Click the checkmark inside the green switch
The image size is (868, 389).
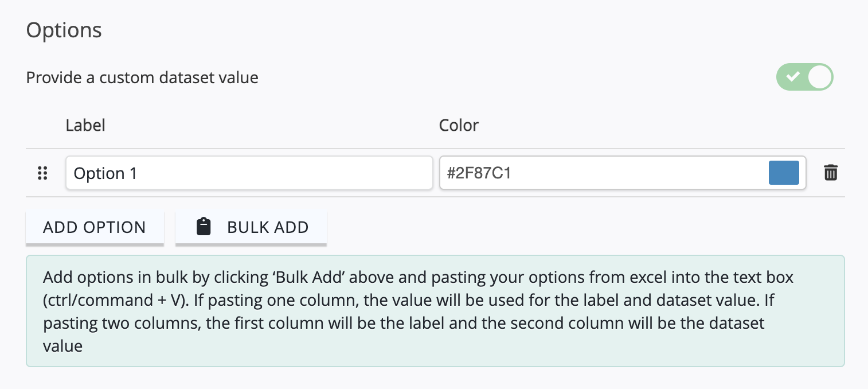[x=793, y=77]
